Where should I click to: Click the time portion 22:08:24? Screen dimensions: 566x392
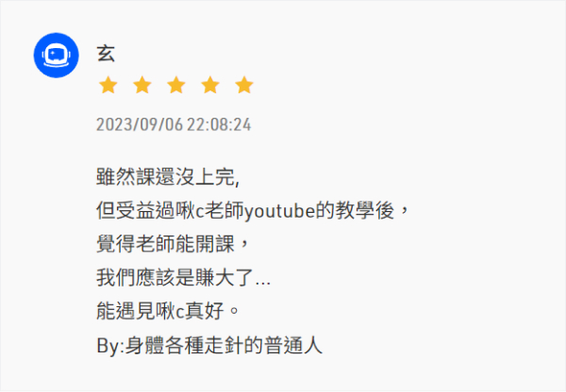[219, 124]
